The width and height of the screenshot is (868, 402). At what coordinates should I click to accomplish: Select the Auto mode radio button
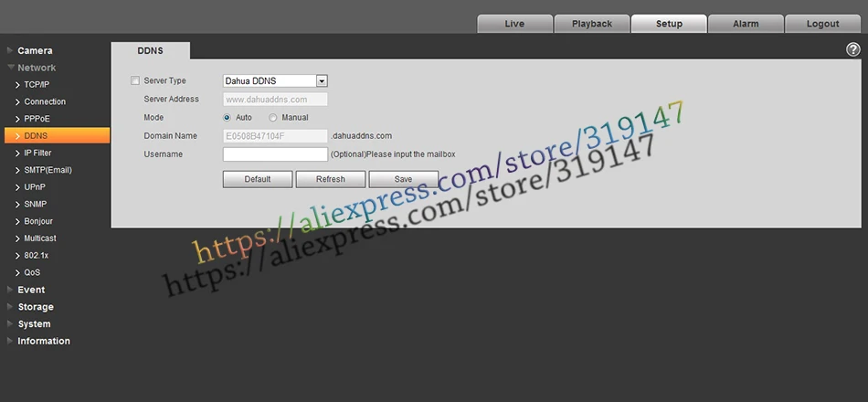(x=227, y=117)
